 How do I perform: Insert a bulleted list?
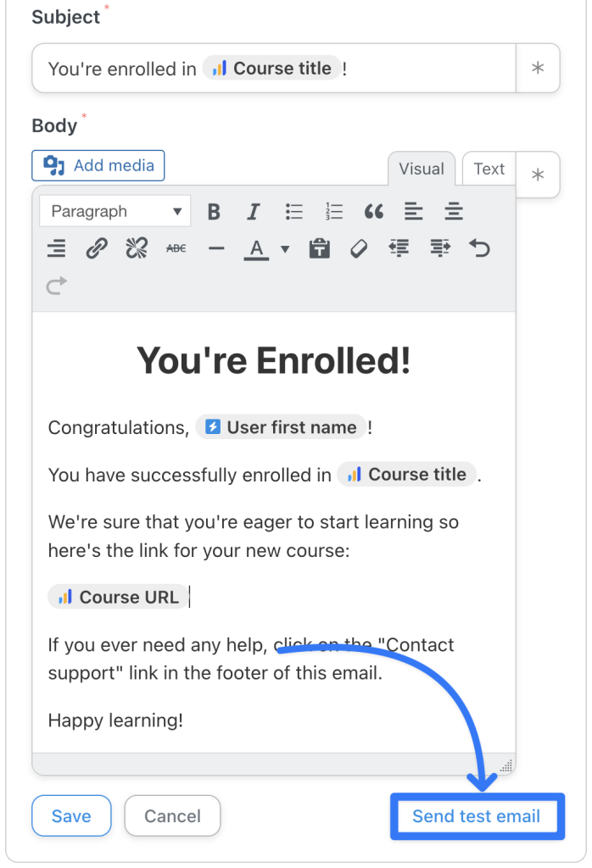(x=294, y=211)
